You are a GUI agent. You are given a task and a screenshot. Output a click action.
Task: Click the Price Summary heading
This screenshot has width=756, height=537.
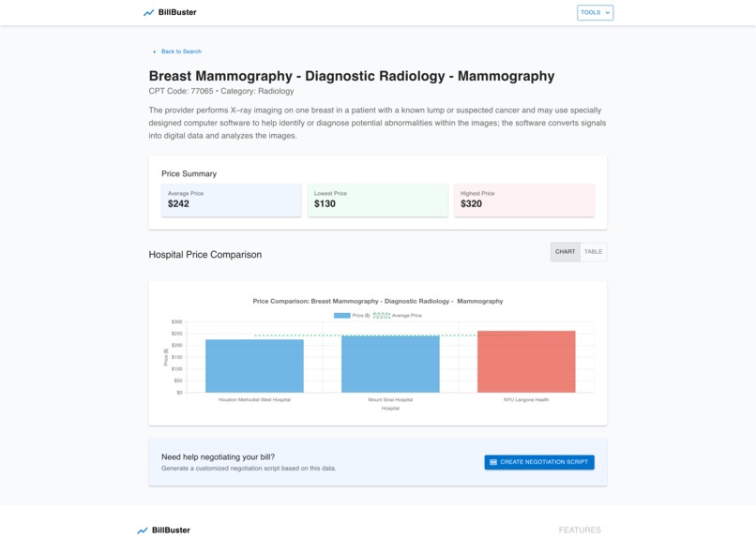tap(189, 174)
